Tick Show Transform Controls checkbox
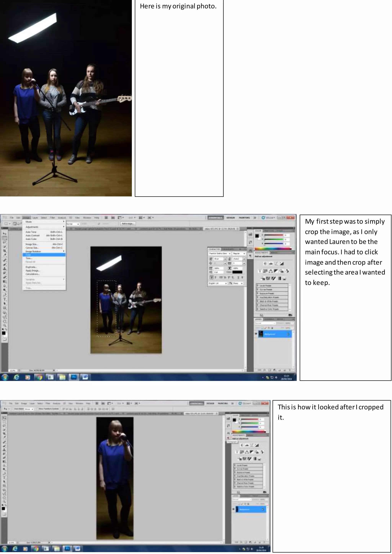 (x=37, y=409)
